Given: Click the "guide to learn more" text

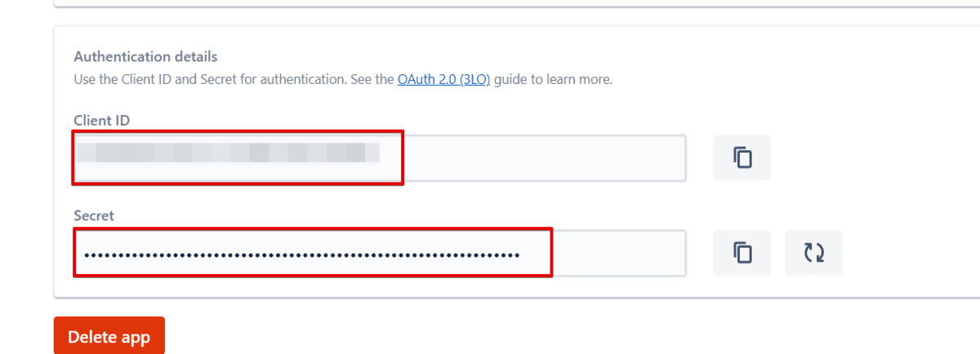Looking at the screenshot, I should coord(553,80).
